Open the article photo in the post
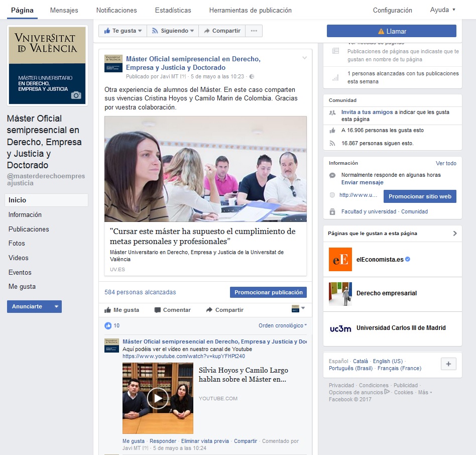476x455 pixels. point(205,169)
